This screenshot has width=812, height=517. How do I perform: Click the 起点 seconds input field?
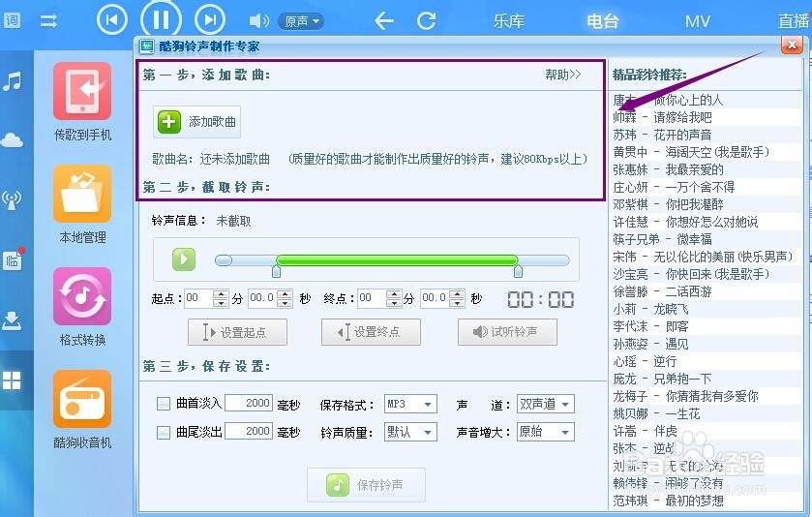pos(262,298)
